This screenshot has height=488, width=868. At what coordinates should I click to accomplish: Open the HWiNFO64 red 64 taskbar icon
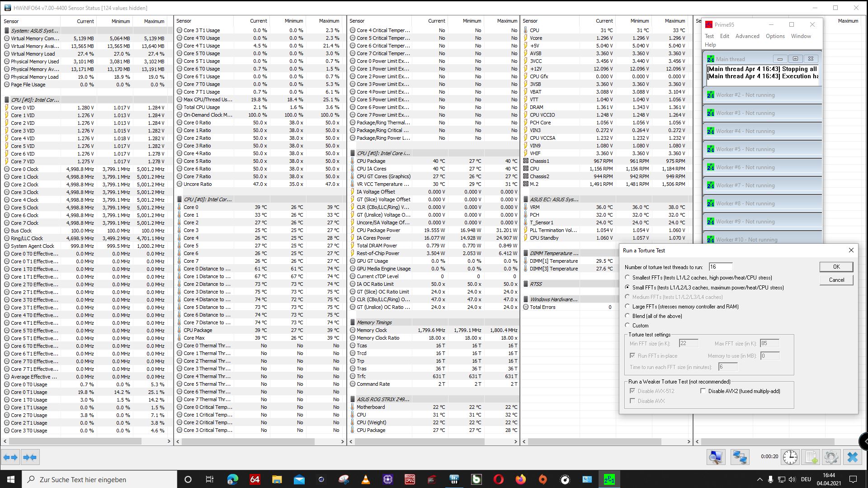[255, 479]
